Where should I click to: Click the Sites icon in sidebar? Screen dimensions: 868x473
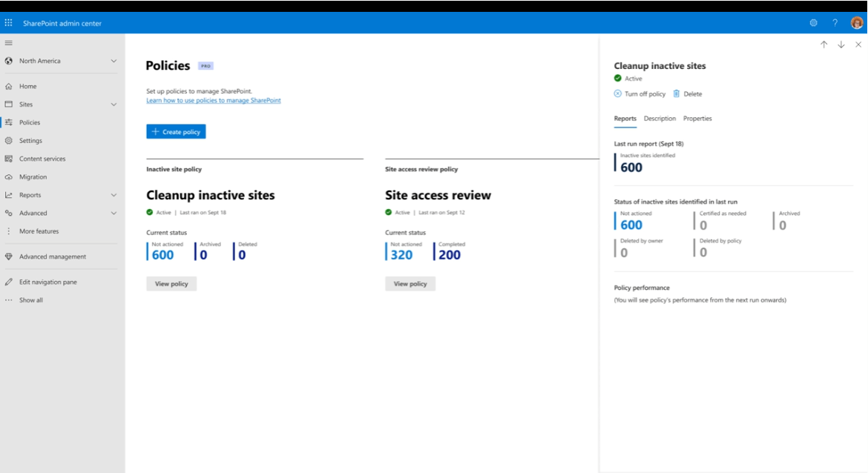coord(8,104)
